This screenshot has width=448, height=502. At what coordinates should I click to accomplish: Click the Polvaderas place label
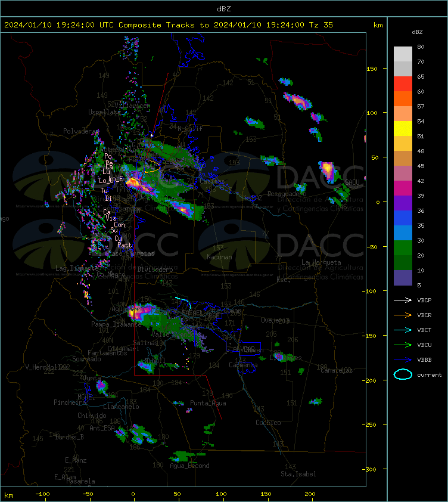click(x=81, y=131)
